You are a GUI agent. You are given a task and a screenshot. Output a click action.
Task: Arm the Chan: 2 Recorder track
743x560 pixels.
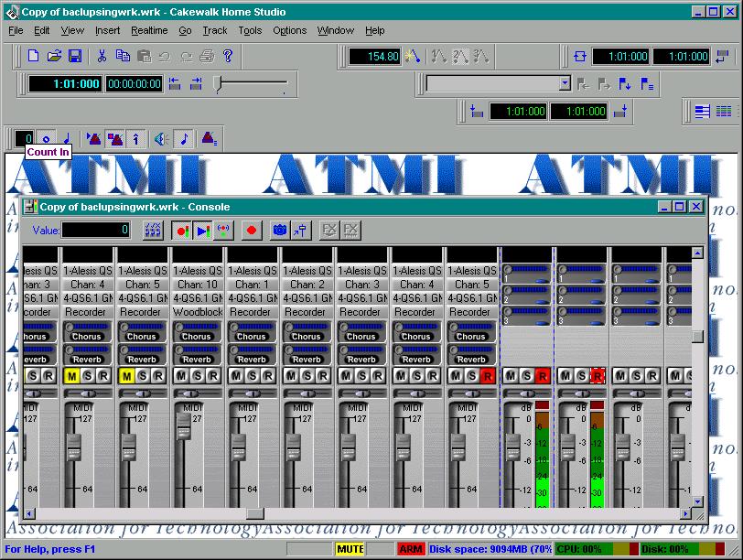click(323, 376)
